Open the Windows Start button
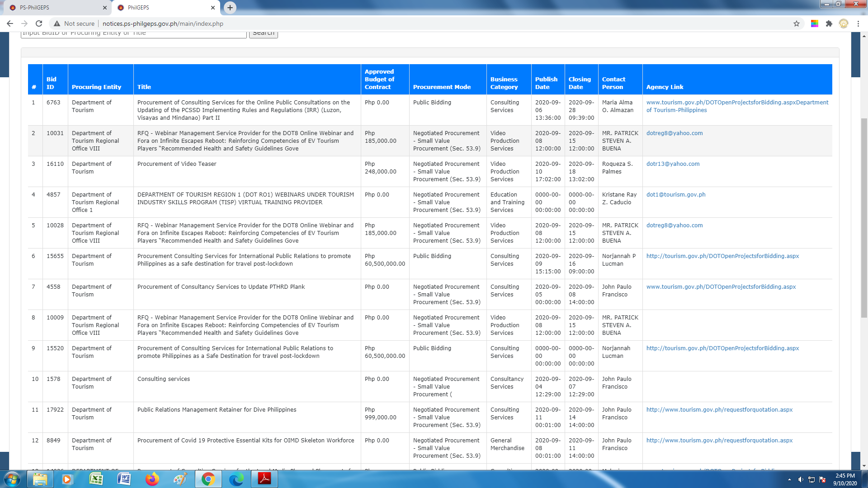Image resolution: width=868 pixels, height=488 pixels. click(12, 479)
